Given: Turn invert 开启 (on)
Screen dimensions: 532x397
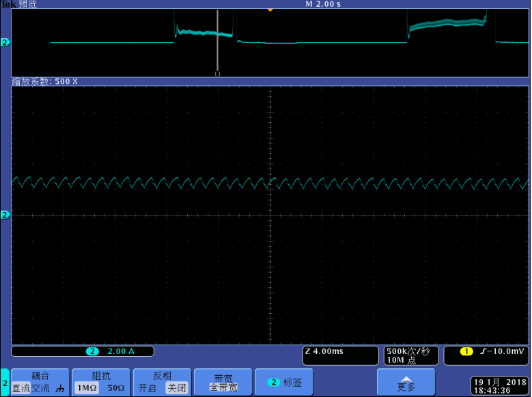Looking at the screenshot, I should pos(147,388).
